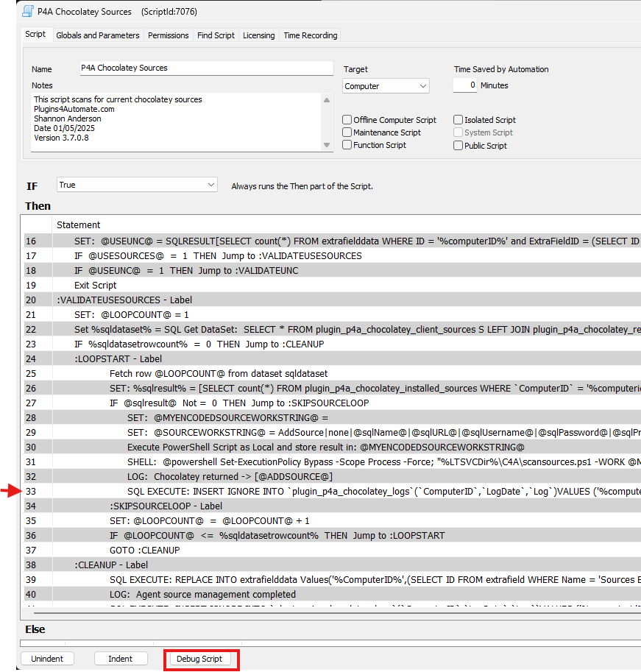The image size is (641, 672).
Task: Open the Find Script tab
Action: click(x=216, y=35)
